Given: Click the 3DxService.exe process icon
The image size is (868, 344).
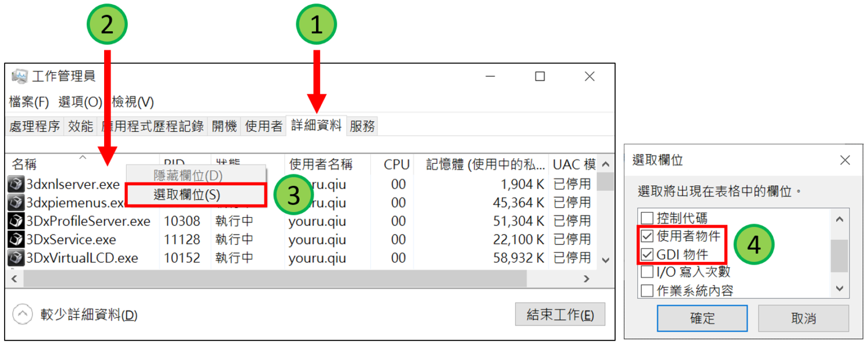Looking at the screenshot, I should (16, 239).
